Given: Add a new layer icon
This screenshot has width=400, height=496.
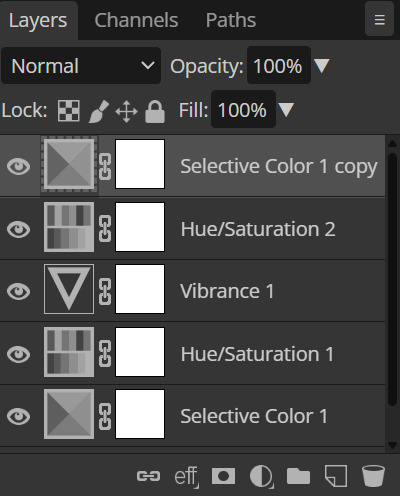Looking at the screenshot, I should (336, 476).
